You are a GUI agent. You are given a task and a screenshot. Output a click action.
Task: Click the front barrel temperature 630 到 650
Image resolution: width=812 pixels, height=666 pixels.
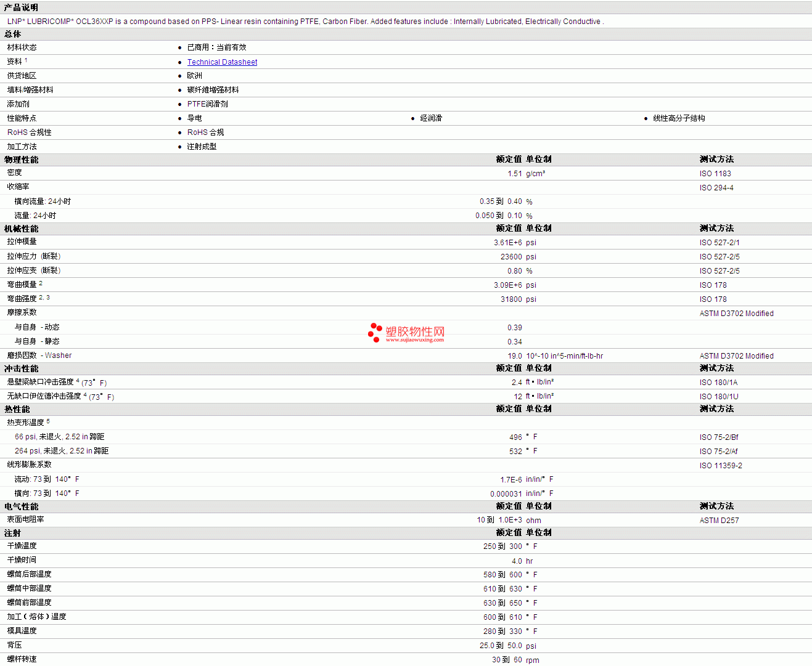[502, 603]
